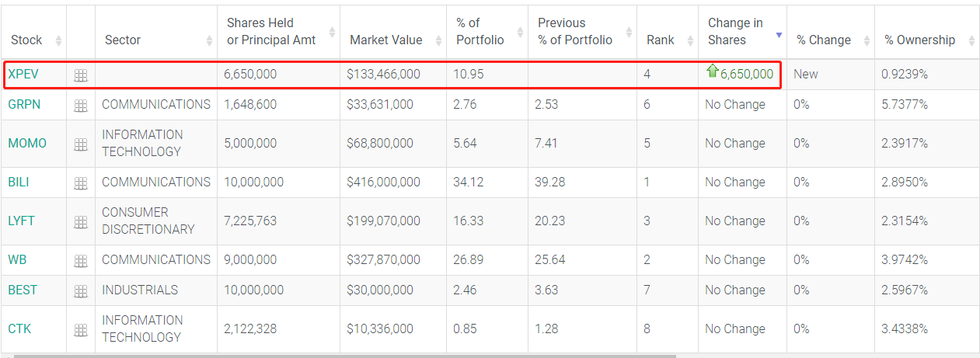Select LYFT portfolio percent 16.33
The width and height of the screenshot is (980, 358).
point(468,221)
